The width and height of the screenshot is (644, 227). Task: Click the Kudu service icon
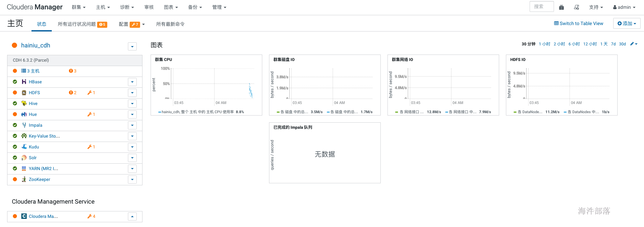coord(24,147)
